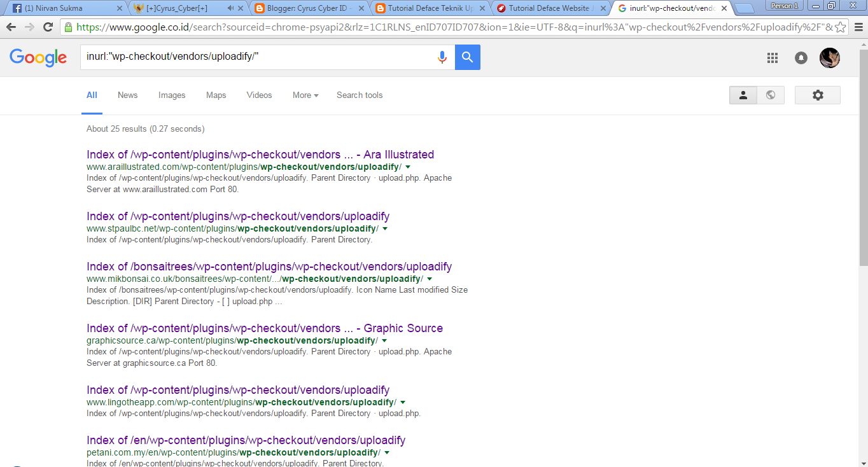This screenshot has height=467, width=868.
Task: Open the Google account avatar
Action: pos(830,58)
